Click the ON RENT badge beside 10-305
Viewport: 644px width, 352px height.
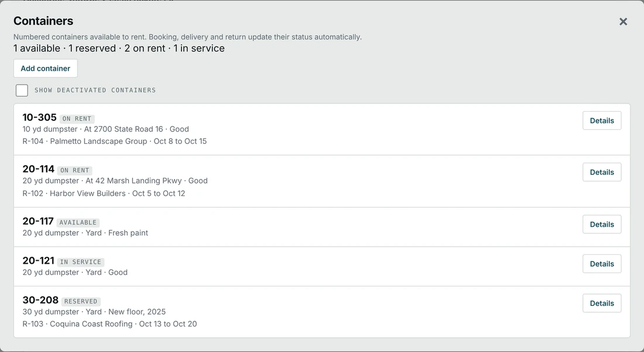pos(77,119)
